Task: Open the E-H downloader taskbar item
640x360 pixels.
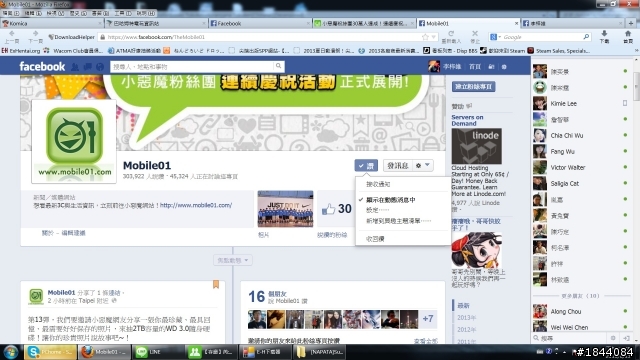Action: [x=264, y=352]
